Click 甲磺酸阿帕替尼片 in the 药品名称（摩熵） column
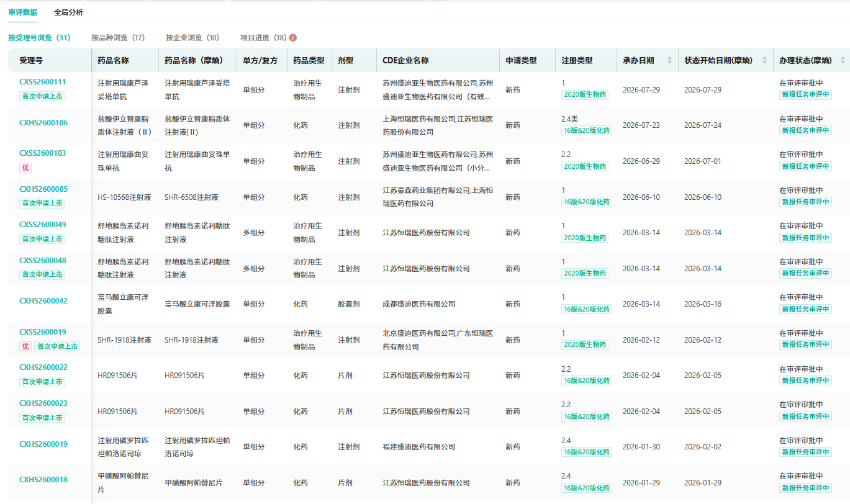The height and width of the screenshot is (504, 850). point(193,483)
